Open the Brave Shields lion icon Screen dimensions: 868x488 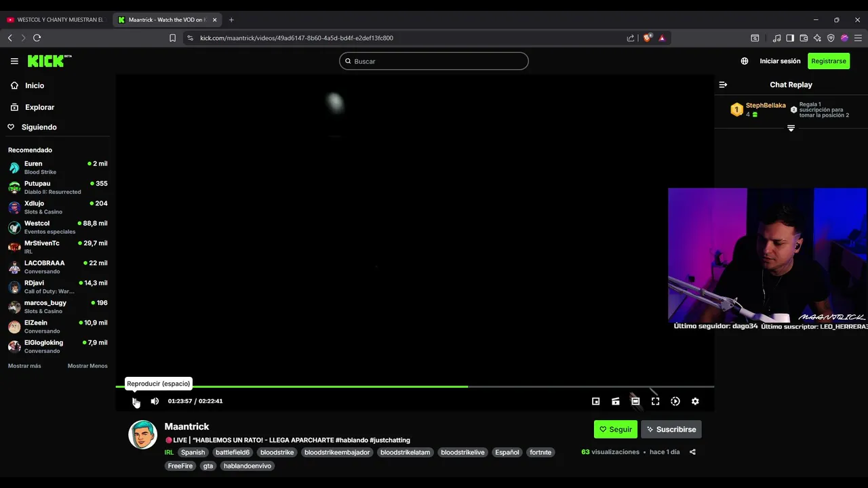tap(647, 38)
